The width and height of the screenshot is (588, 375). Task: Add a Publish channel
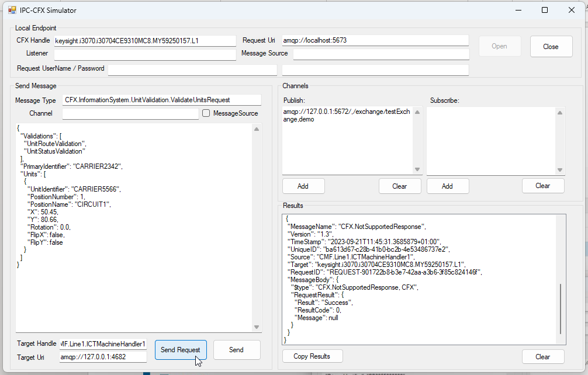(x=303, y=186)
